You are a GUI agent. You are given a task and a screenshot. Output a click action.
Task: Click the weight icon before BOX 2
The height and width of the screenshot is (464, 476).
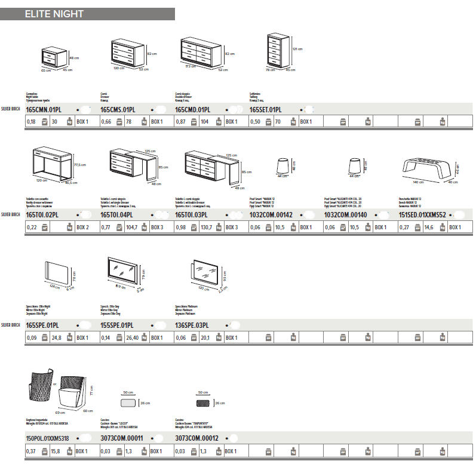pos(69,228)
